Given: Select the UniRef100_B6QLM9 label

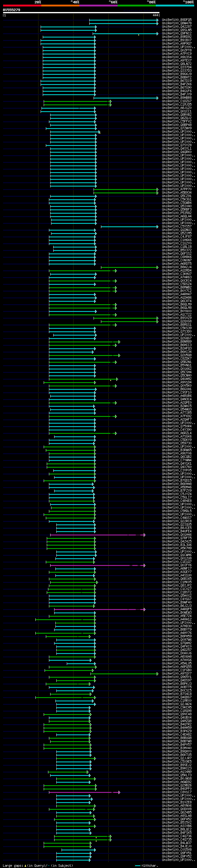Looking at the screenshot, I should 177,304.
